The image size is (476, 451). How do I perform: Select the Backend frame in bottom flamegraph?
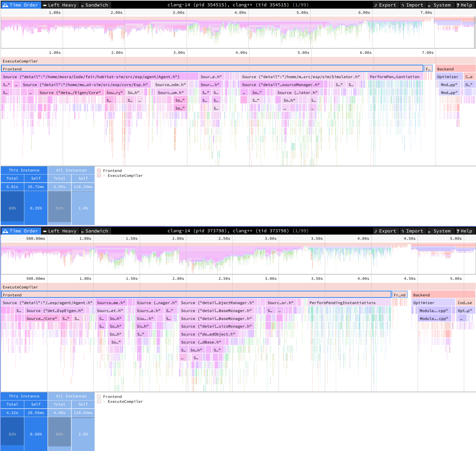[443, 295]
